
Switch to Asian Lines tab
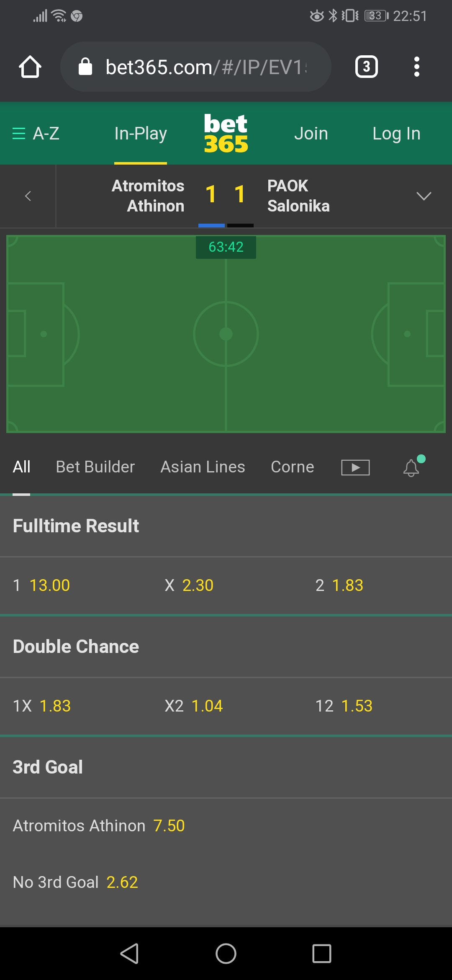point(203,467)
